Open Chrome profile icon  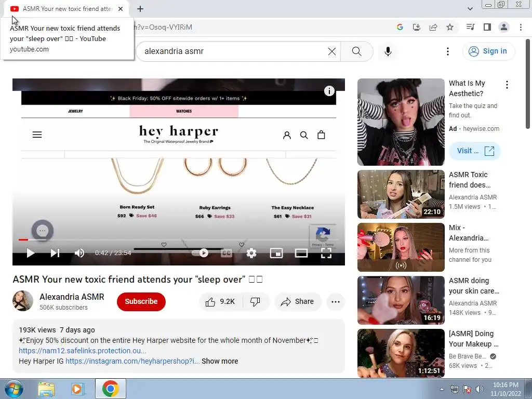(x=504, y=27)
